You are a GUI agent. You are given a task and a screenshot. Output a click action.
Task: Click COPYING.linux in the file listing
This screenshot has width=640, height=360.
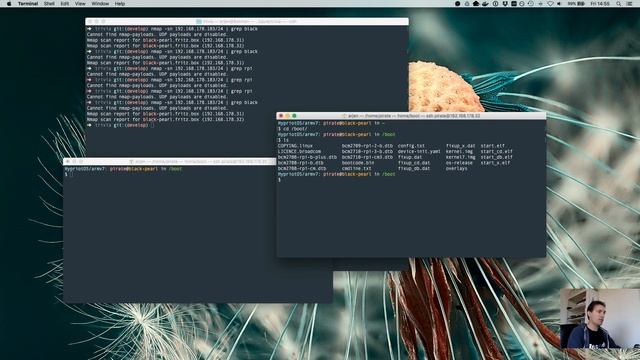tap(295, 146)
